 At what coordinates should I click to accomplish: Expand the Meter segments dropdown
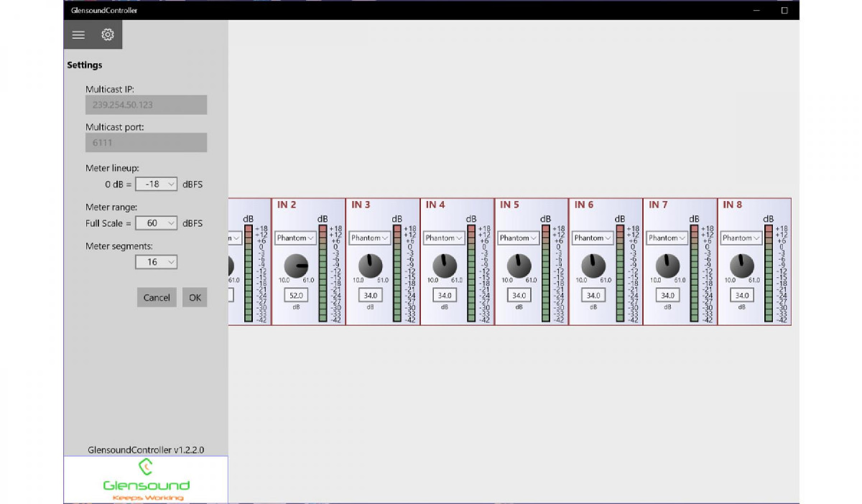tap(156, 262)
